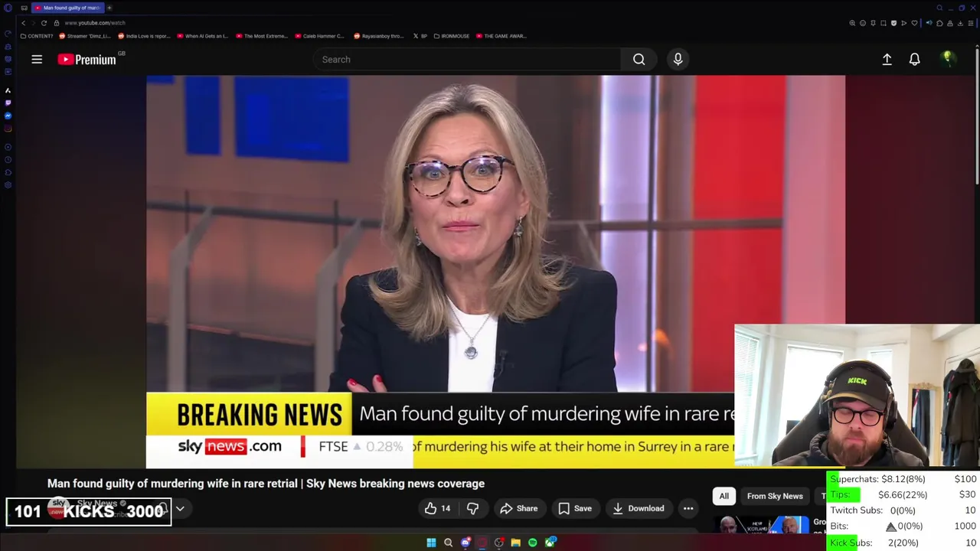Open Windows Start menu
Screen dimensions: 980x551
tap(431, 543)
